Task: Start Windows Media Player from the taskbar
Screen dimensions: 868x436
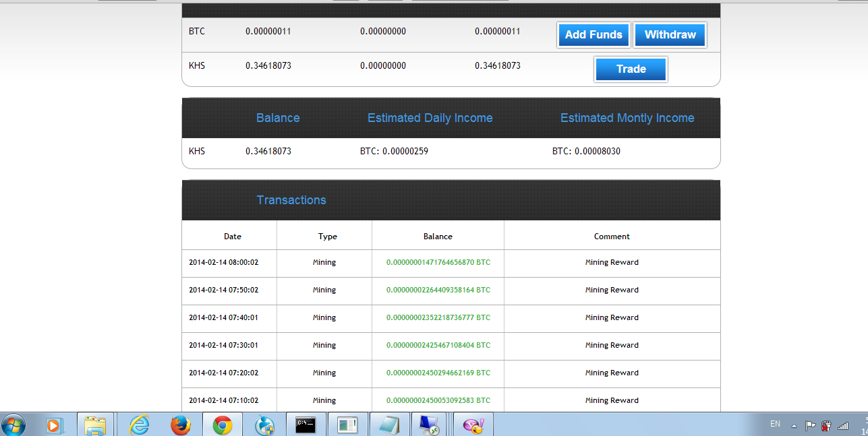Action: [x=54, y=425]
